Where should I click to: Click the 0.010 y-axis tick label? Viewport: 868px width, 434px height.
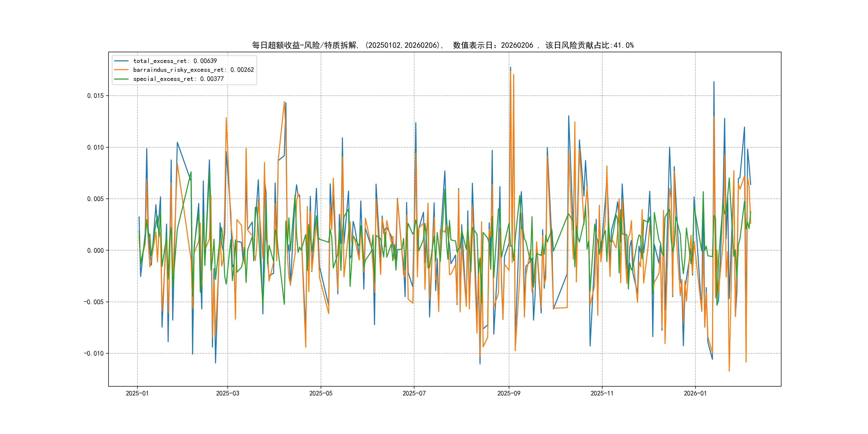point(95,147)
